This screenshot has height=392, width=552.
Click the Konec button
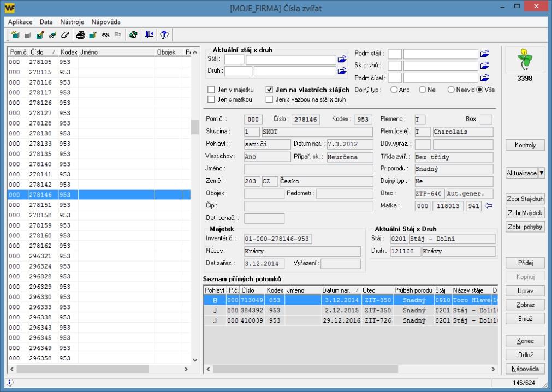pyautogui.click(x=525, y=341)
